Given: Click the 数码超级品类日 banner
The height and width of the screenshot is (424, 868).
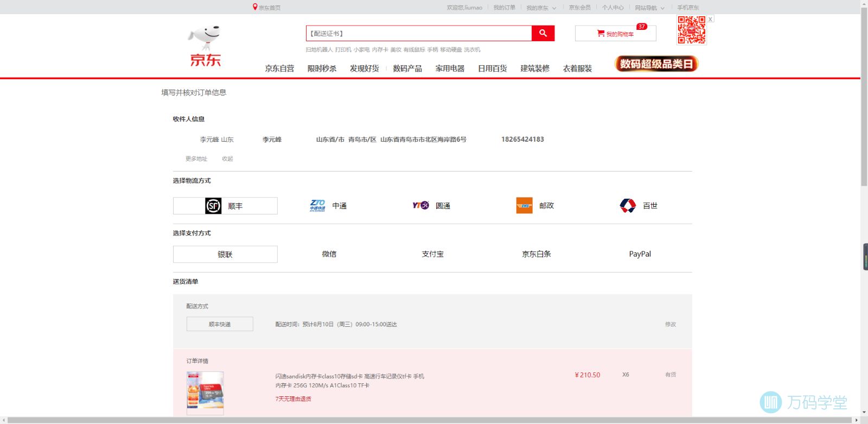Looking at the screenshot, I should [656, 64].
